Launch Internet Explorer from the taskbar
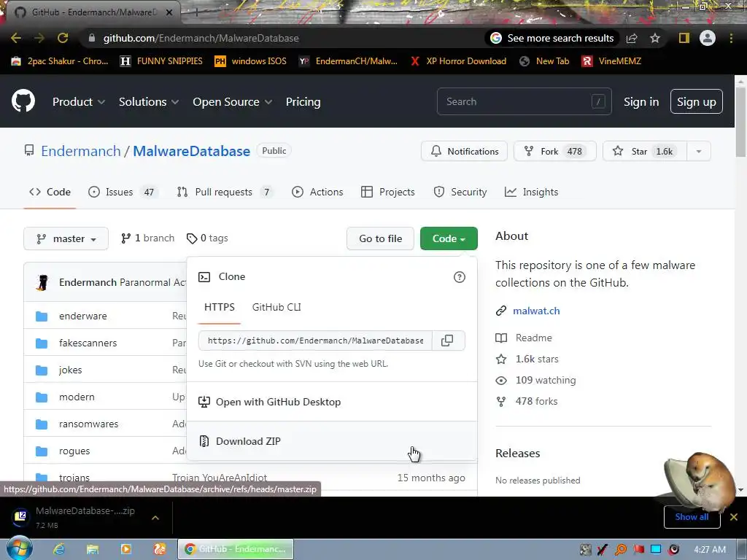The image size is (747, 560). point(59,549)
